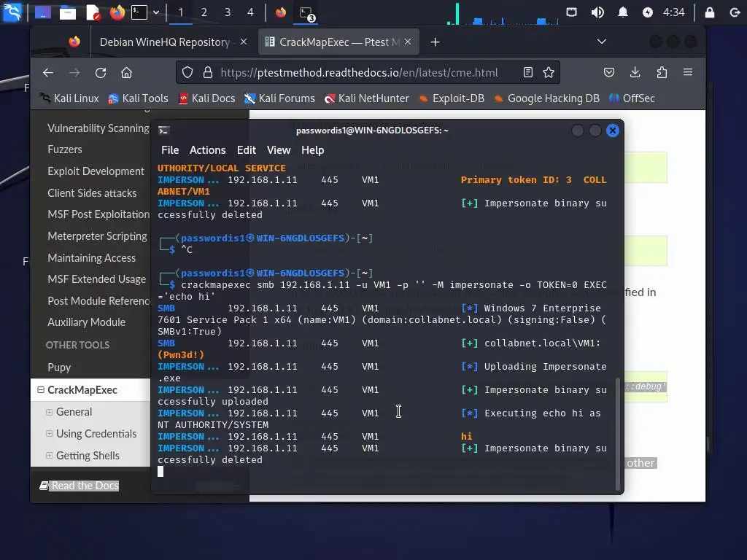Open the terminal Help menu

click(312, 150)
